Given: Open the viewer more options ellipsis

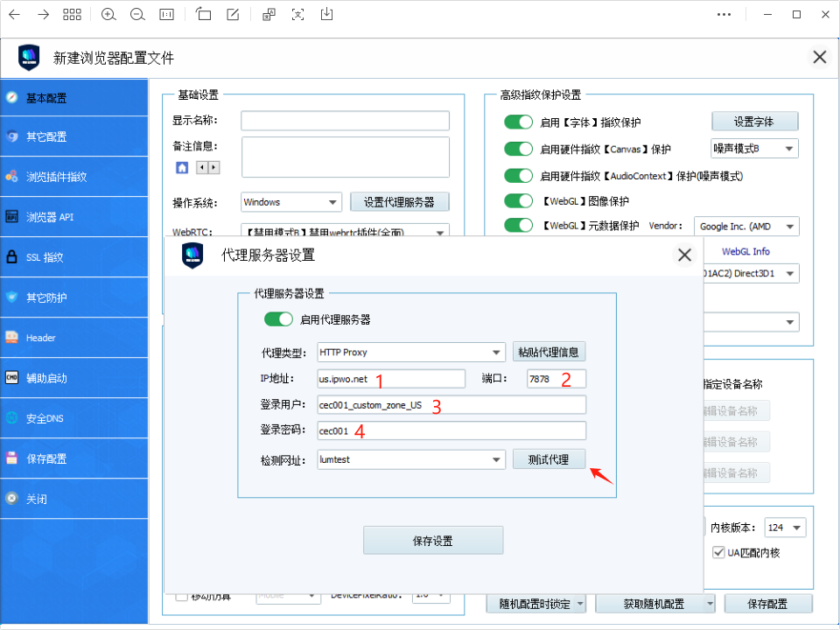Looking at the screenshot, I should [724, 15].
